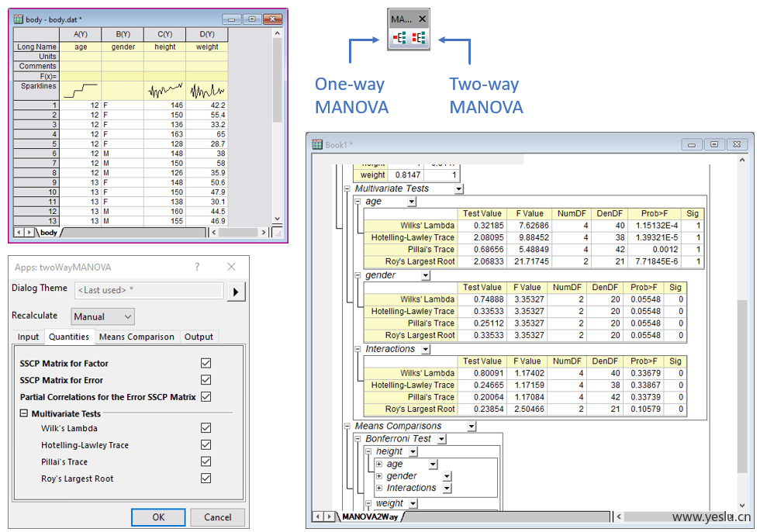Switch to the Means Comparison tab
The width and height of the screenshot is (760, 532).
[136, 337]
